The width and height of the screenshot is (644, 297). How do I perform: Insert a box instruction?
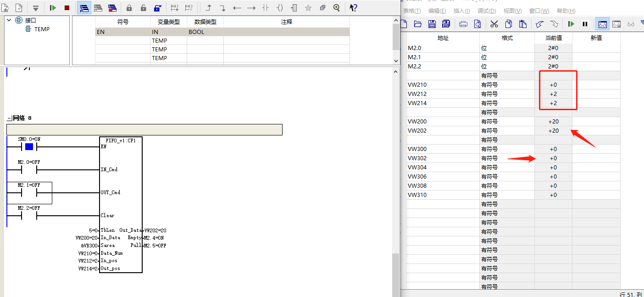point(294,8)
